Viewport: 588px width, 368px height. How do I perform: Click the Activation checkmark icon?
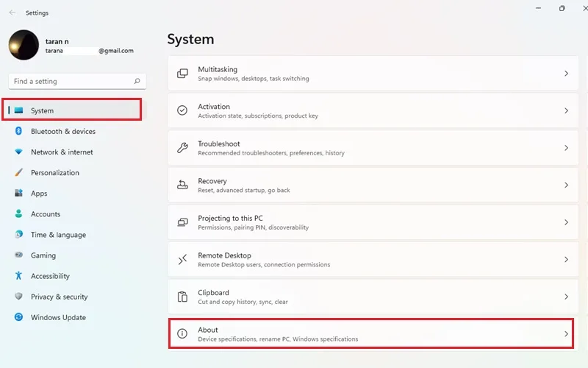182,110
